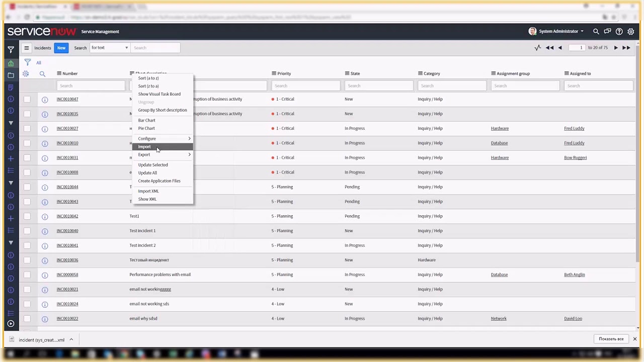Click the list filter funnel next to All

[x=28, y=62]
